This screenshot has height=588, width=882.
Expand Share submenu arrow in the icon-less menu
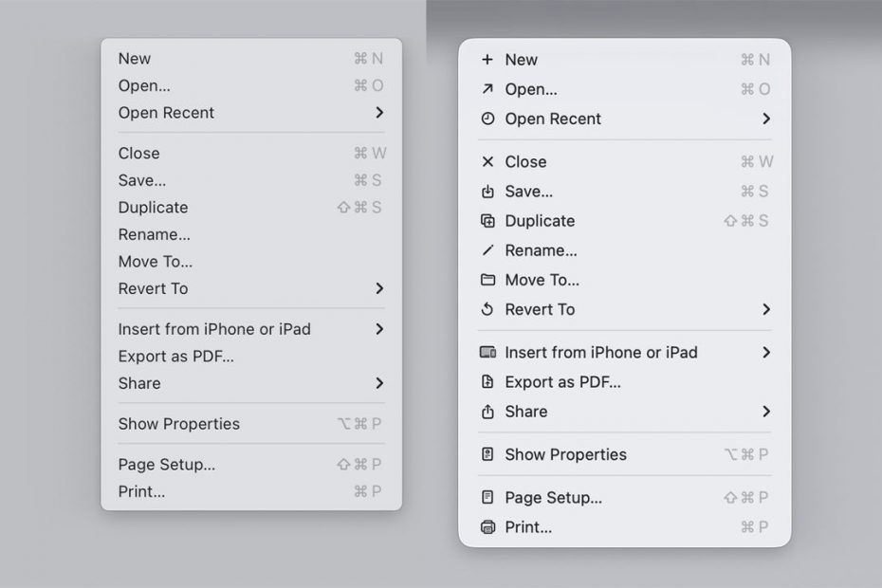[x=379, y=383]
